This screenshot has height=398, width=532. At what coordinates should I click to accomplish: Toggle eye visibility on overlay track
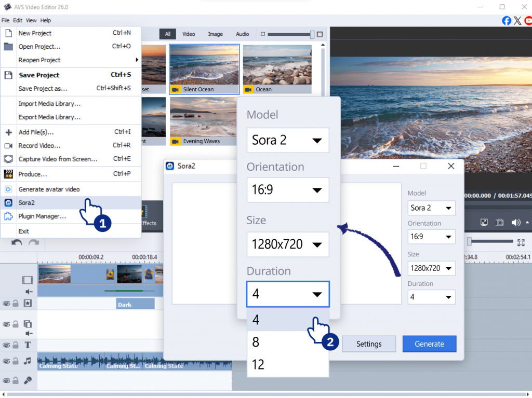pyautogui.click(x=6, y=324)
